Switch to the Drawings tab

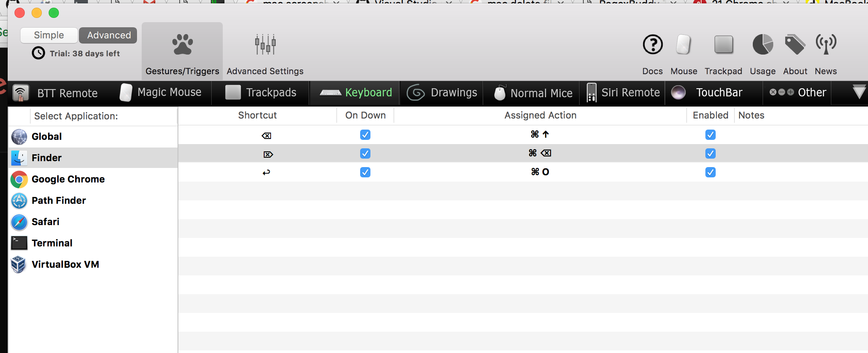pyautogui.click(x=442, y=93)
